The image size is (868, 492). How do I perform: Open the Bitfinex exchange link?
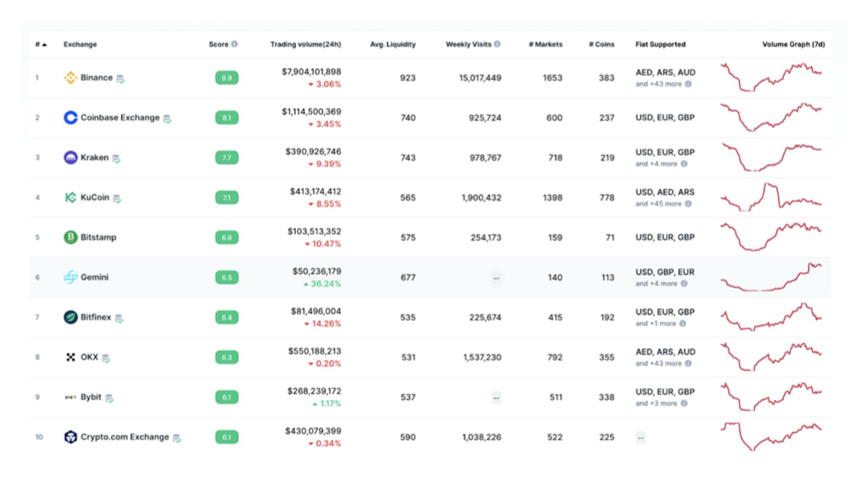[x=96, y=317]
